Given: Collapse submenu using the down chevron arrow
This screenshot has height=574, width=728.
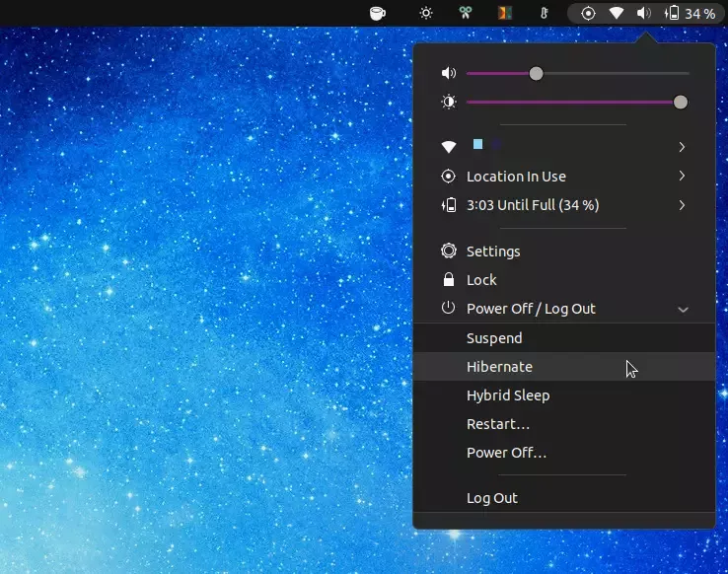Looking at the screenshot, I should point(683,310).
